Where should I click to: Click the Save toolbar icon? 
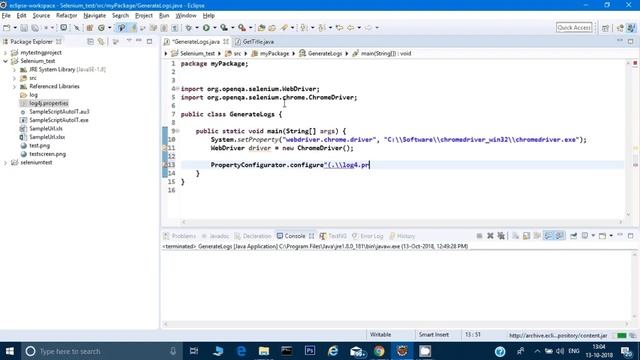coord(24,28)
